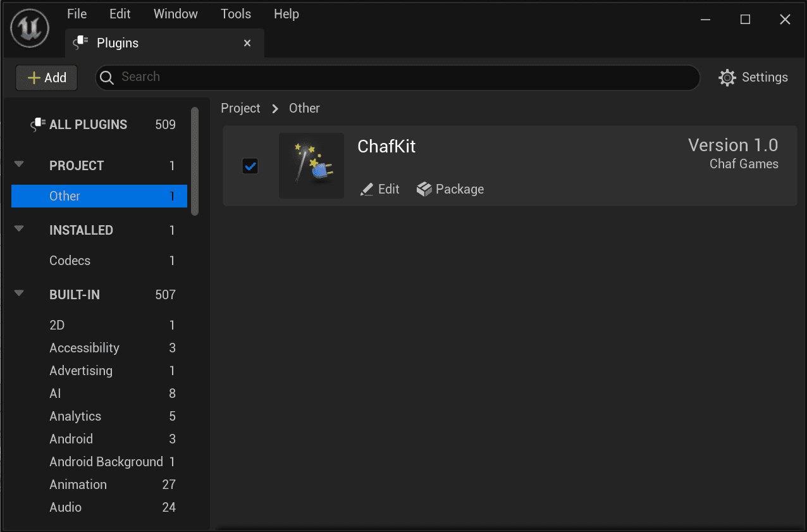Click the Unreal Engine logo icon

coord(30,28)
